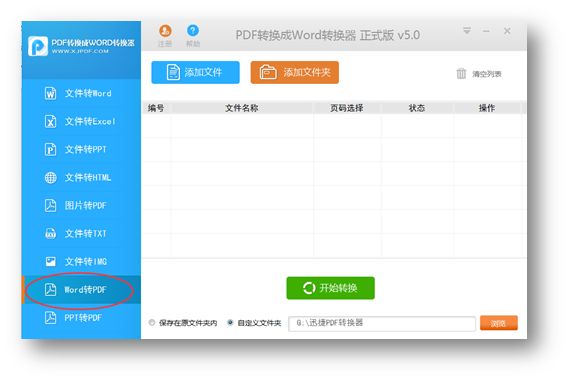
Task: Click the 编号 column header
Action: pos(156,108)
